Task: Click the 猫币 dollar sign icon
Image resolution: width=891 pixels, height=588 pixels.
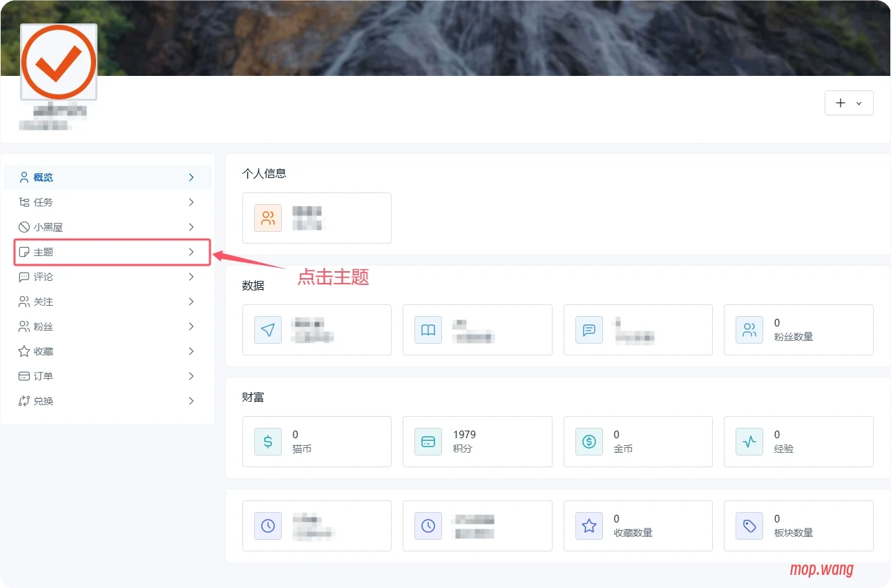Action: tap(268, 442)
